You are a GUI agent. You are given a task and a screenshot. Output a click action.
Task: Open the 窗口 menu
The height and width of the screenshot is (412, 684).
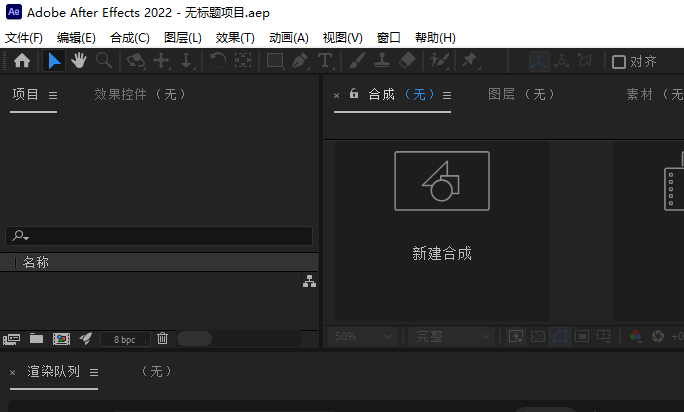[389, 38]
